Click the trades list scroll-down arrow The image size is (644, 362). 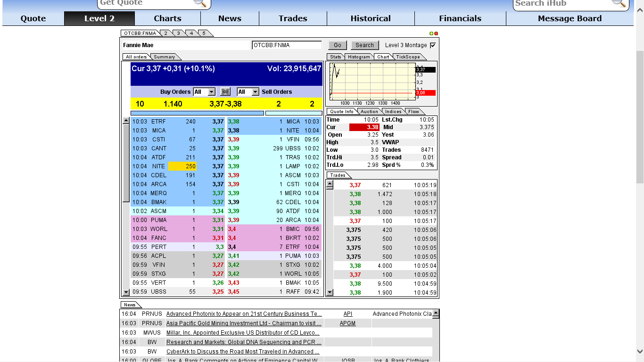(330, 292)
